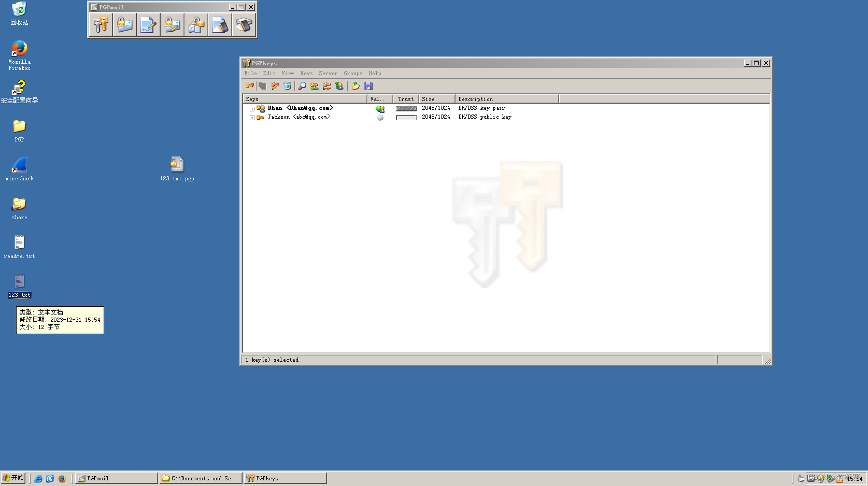Click Dhan's trust level bar
Image resolution: width=868 pixels, height=486 pixels.
point(406,109)
